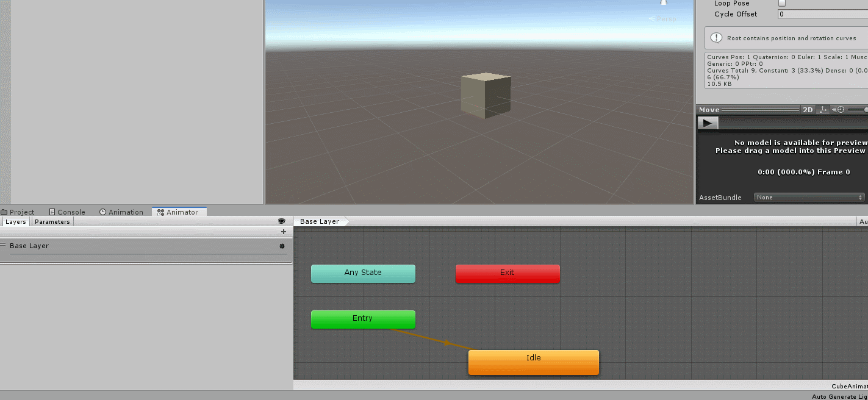The width and height of the screenshot is (868, 400).
Task: Enable the Loop Pose checkbox
Action: (781, 4)
